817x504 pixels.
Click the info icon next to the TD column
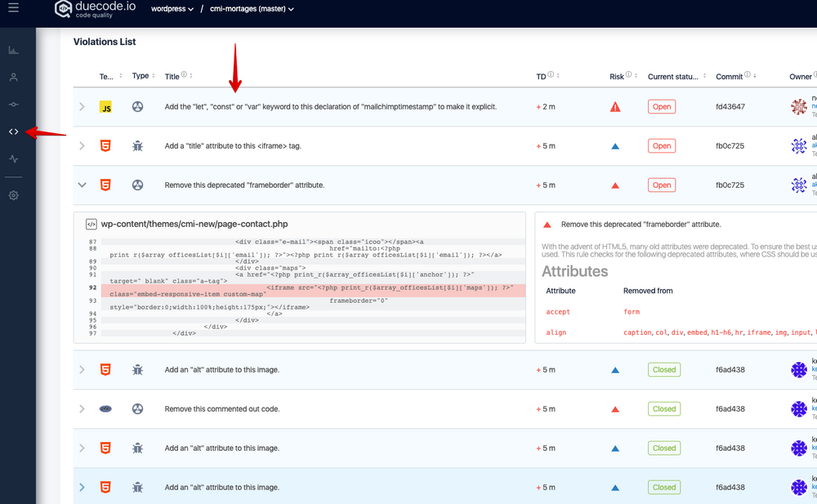551,75
